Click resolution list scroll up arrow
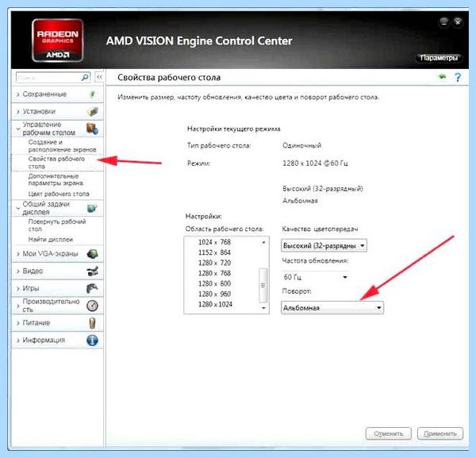This screenshot has height=458, width=476. pos(263,242)
